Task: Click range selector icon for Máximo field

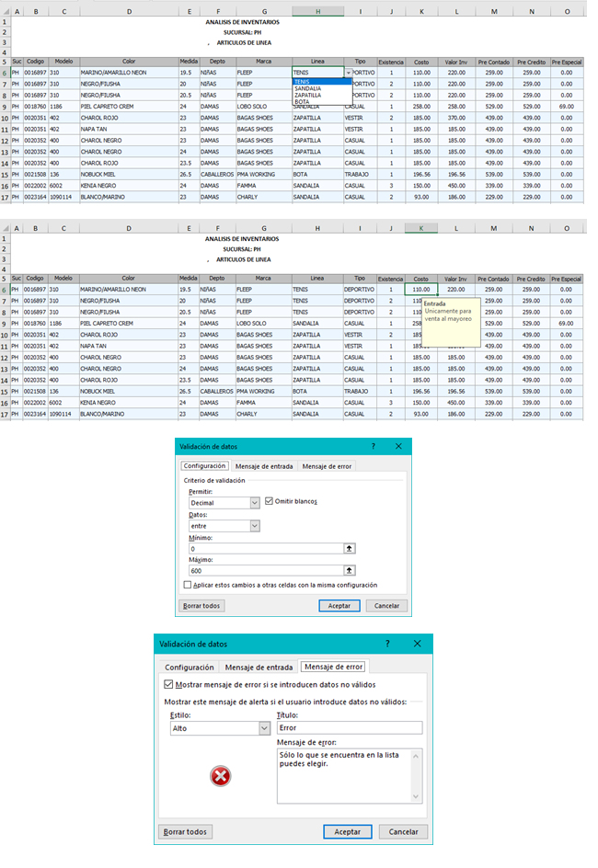Action: pos(350,570)
